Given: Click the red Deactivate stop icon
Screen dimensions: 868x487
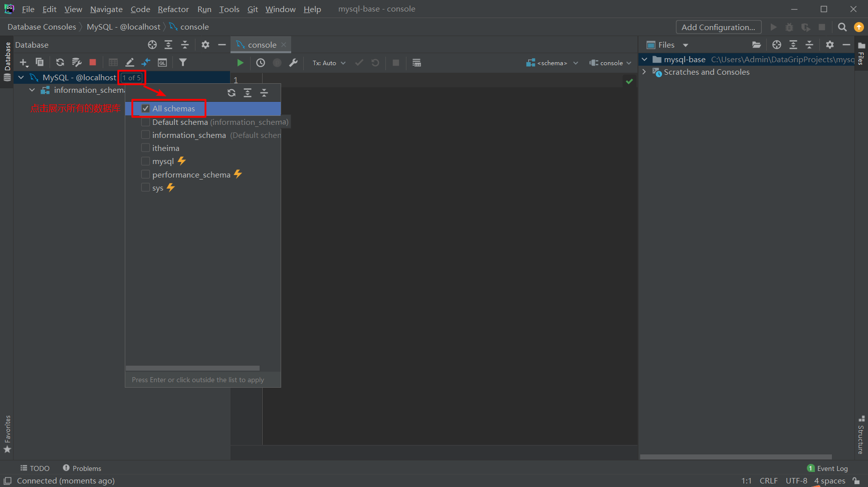Looking at the screenshot, I should click(93, 62).
